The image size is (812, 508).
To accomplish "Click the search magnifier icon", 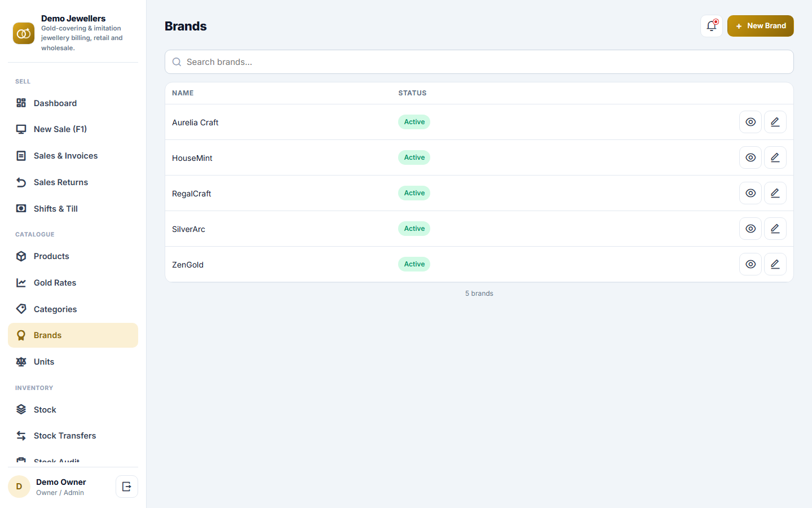I will [176, 62].
